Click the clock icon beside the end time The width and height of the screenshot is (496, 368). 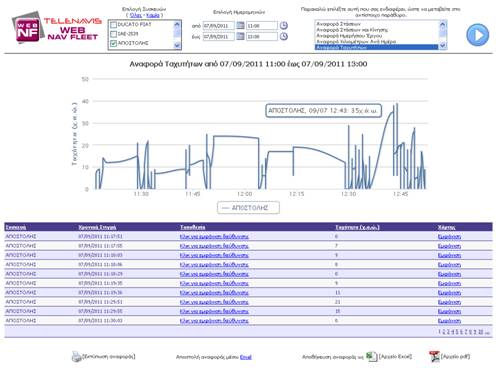click(284, 36)
